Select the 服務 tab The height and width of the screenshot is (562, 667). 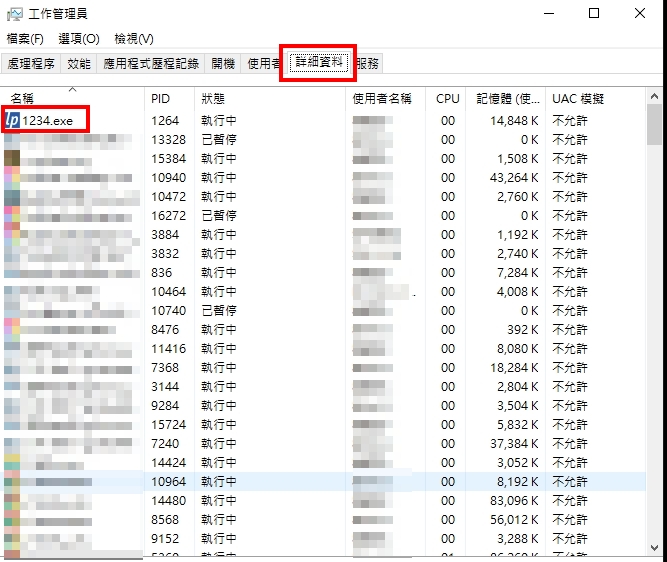click(368, 63)
